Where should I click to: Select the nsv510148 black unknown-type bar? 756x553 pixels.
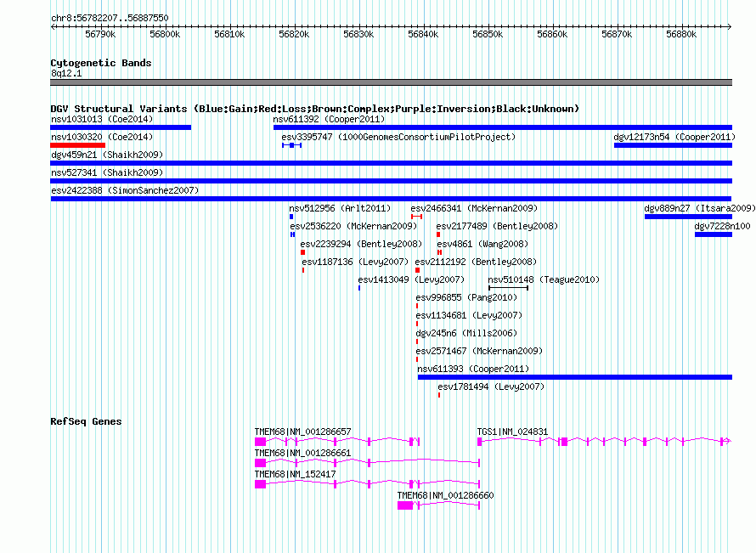508,288
